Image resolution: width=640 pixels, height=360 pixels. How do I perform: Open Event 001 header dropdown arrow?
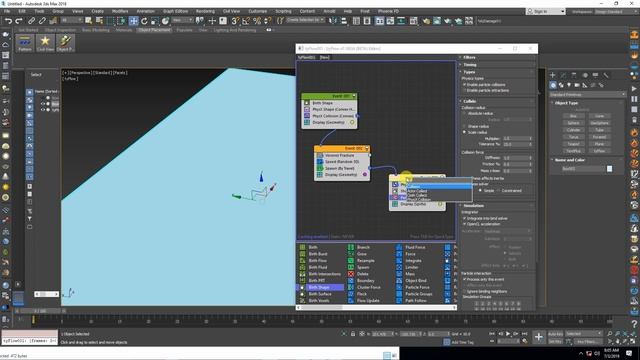(354, 96)
